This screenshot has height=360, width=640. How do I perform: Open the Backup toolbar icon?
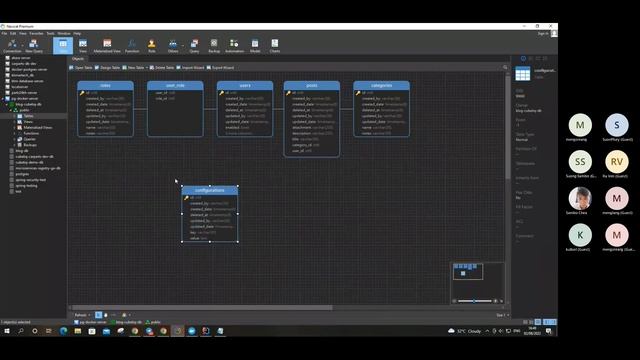(x=214, y=46)
